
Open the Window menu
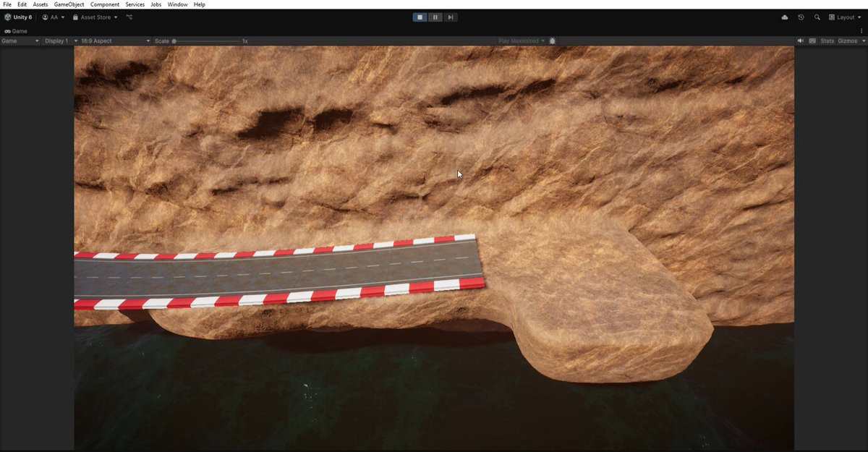[177, 4]
